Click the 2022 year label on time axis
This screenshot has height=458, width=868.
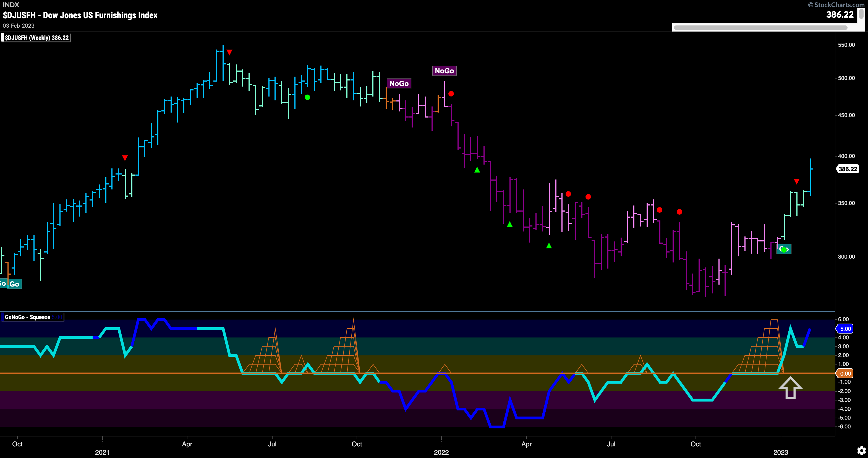tap(441, 452)
